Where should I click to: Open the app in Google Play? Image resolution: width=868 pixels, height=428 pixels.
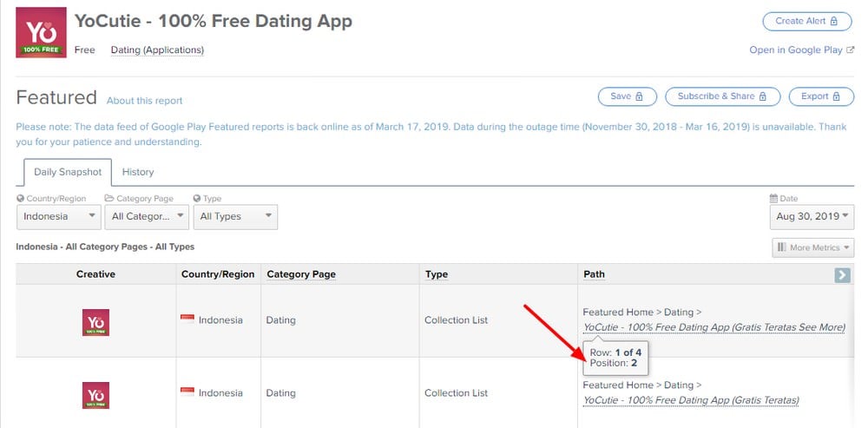coord(801,49)
